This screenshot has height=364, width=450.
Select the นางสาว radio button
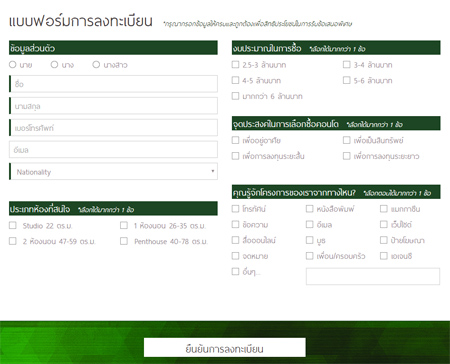[96, 64]
